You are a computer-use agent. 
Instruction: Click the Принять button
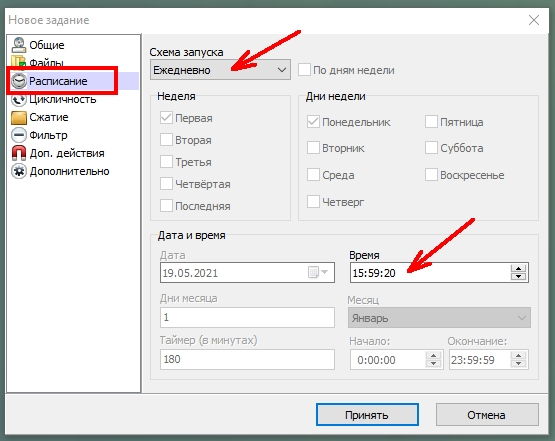367,415
